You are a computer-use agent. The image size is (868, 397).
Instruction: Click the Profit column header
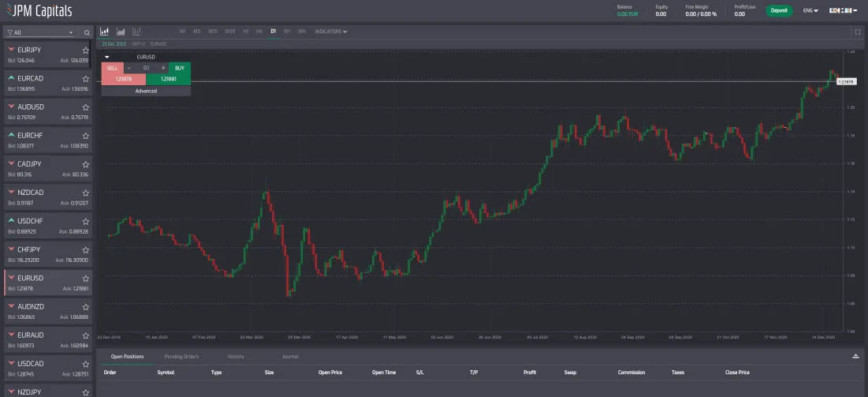click(530, 373)
